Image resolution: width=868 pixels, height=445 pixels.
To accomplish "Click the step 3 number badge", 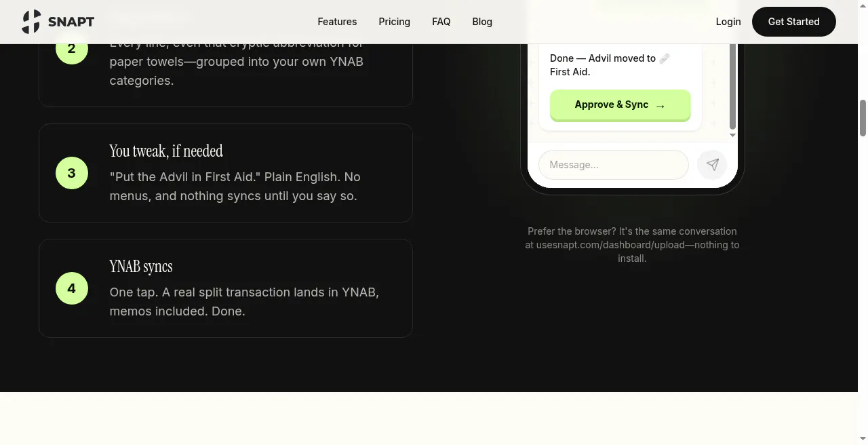I will coord(72,173).
